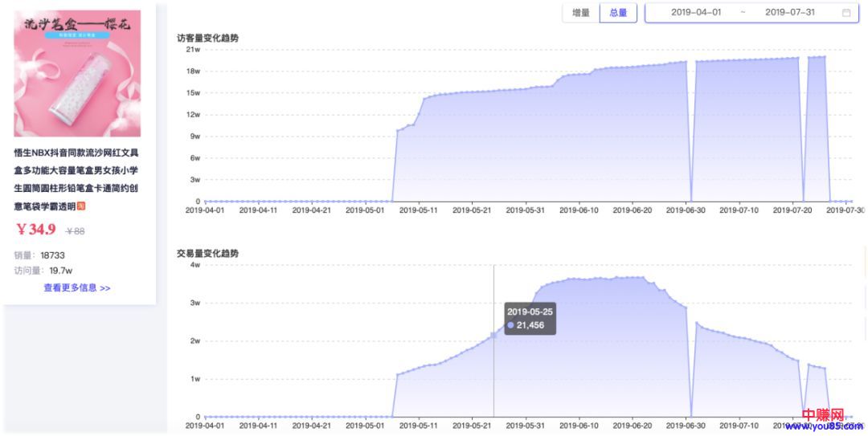Viewport: 868px width, 436px height.
Task: Click the 2019-05-25 data point on transaction chart
Action: 493,335
